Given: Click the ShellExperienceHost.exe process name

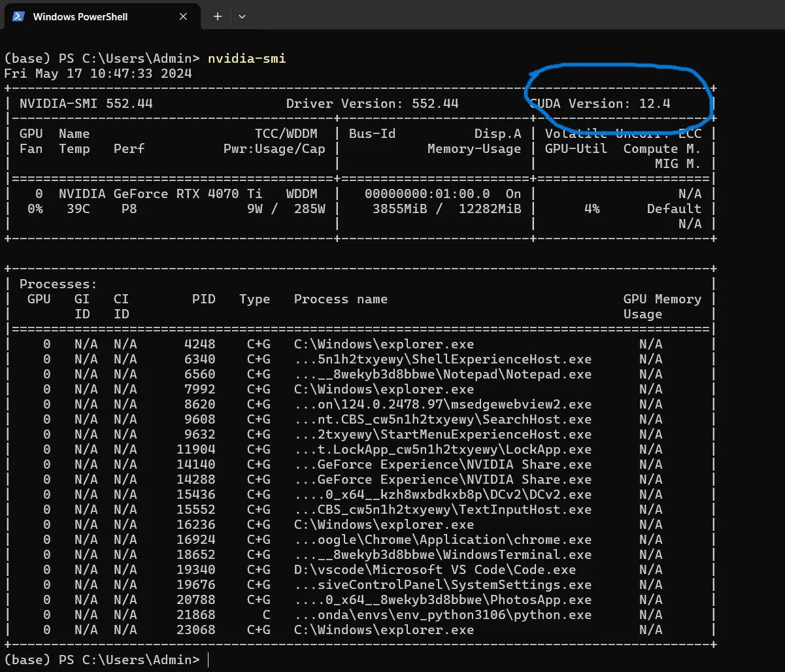Looking at the screenshot, I should [443, 359].
